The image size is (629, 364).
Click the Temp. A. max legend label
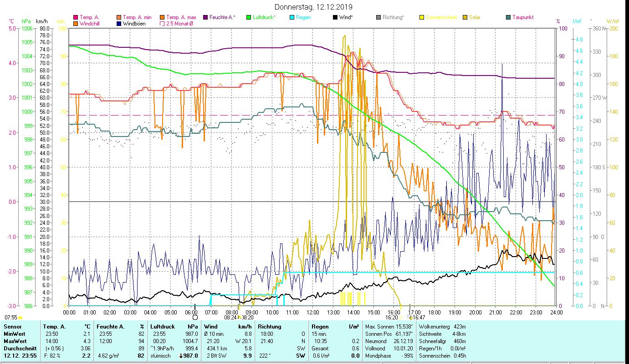pyautogui.click(x=181, y=18)
